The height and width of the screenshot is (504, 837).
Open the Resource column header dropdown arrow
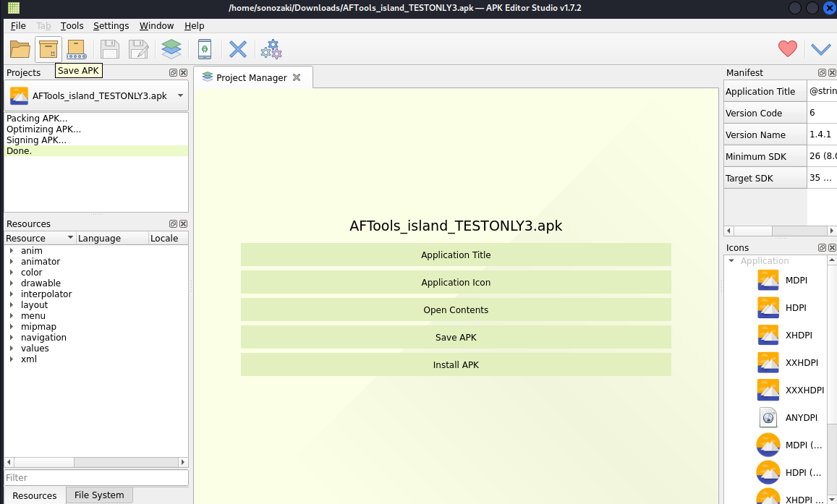pos(70,237)
